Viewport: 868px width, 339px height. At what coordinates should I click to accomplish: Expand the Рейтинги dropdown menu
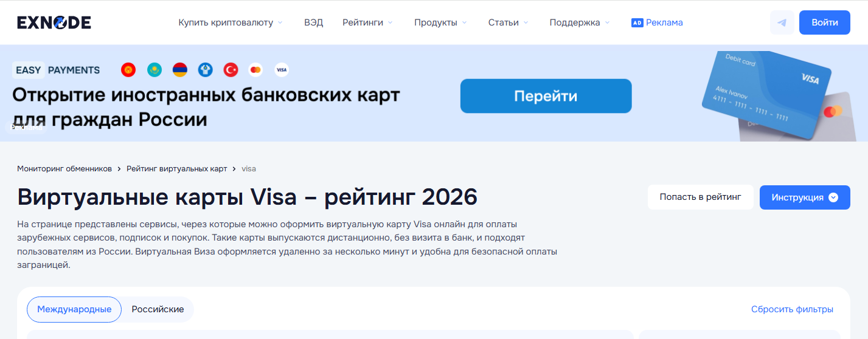(x=367, y=22)
